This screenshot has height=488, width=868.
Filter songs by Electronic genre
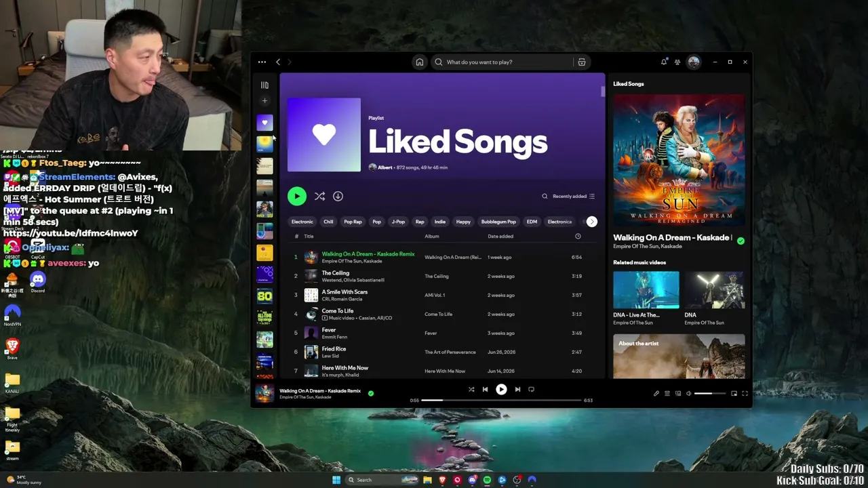click(x=302, y=222)
